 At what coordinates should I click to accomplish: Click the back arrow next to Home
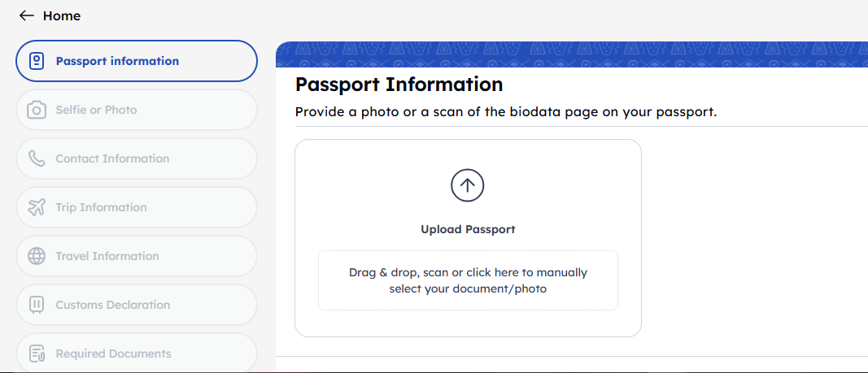[27, 15]
